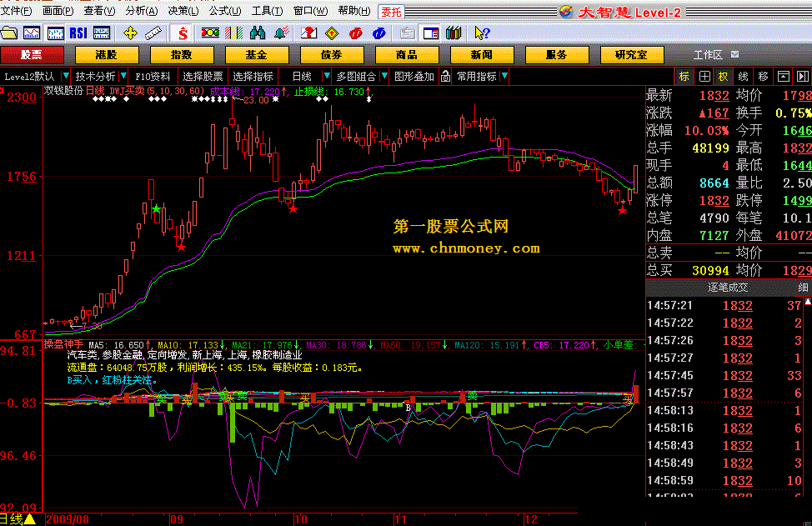Select the ruler measuring tool icon
Image resolution: width=812 pixels, height=526 pixels.
pyautogui.click(x=153, y=33)
